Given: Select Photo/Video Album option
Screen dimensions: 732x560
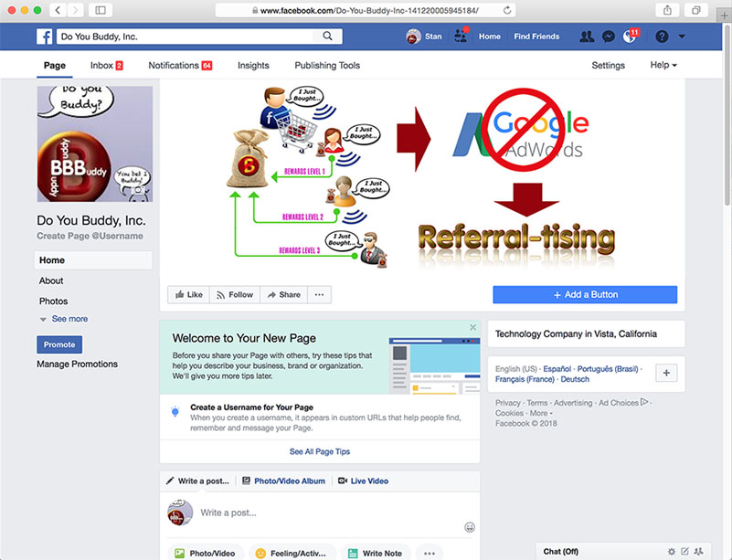Looking at the screenshot, I should click(x=284, y=481).
